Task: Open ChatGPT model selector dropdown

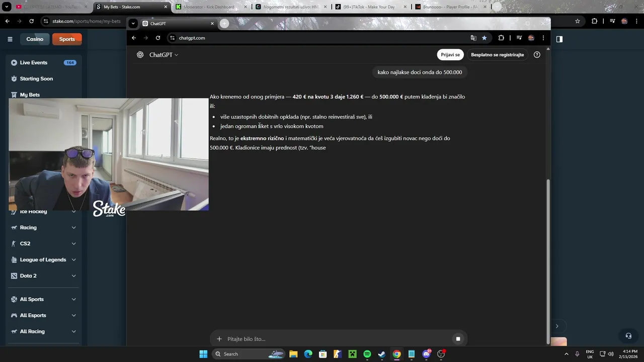Action: (164, 55)
